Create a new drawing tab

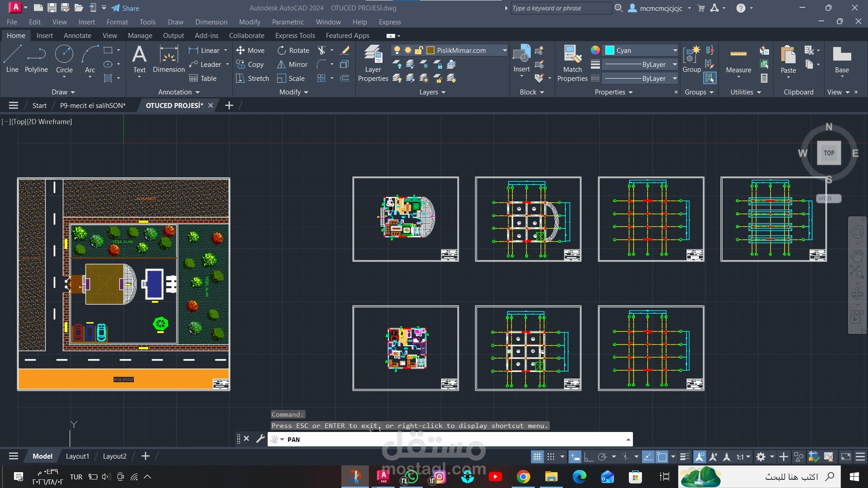pos(229,105)
